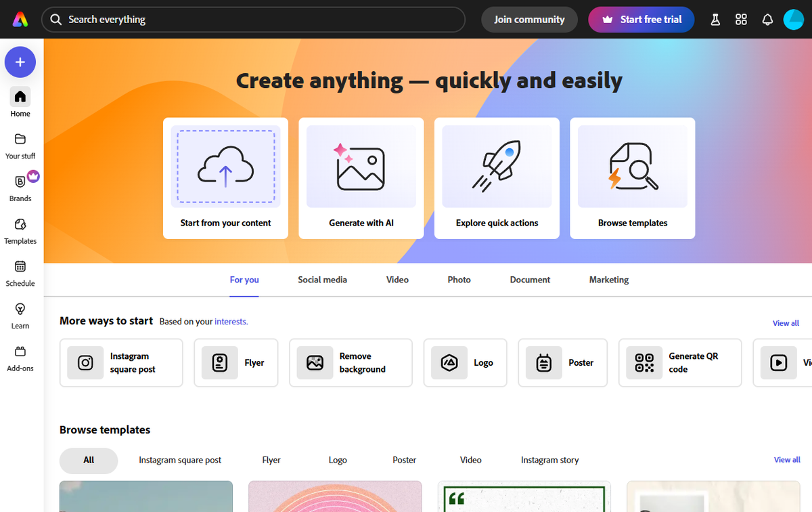Viewport: 812px width, 512px height.
Task: Click the Adobe Express logo
Action: click(20, 20)
